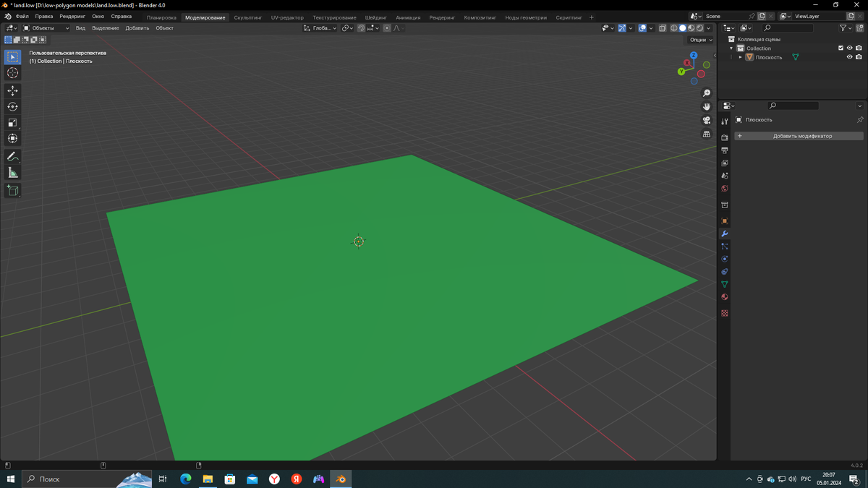Image resolution: width=868 pixels, height=488 pixels.
Task: Open the Правка menu
Action: point(44,16)
